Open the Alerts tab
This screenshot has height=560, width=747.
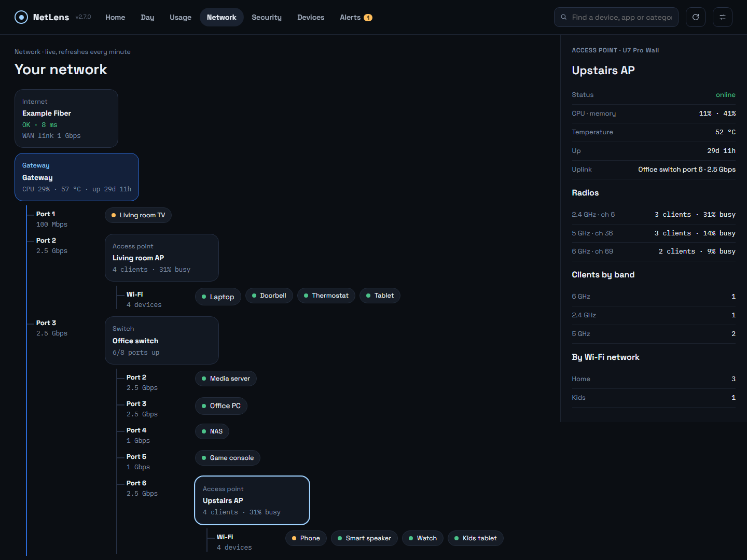[x=356, y=17]
